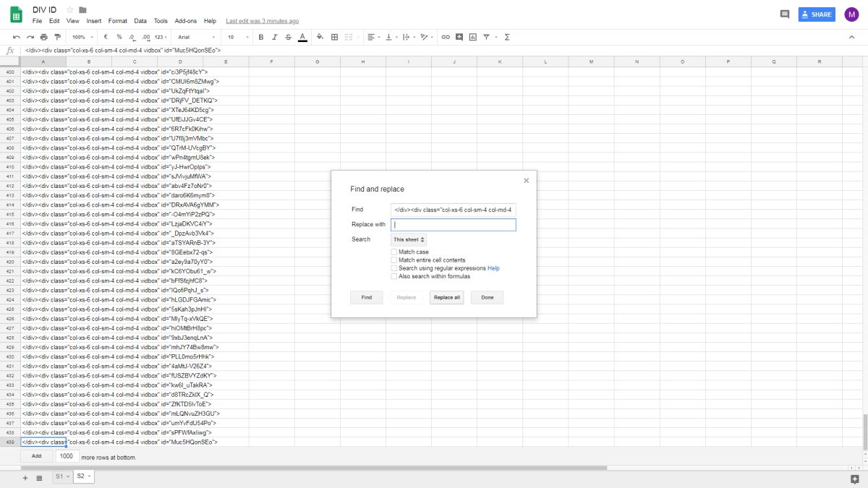Insert a link

446,37
